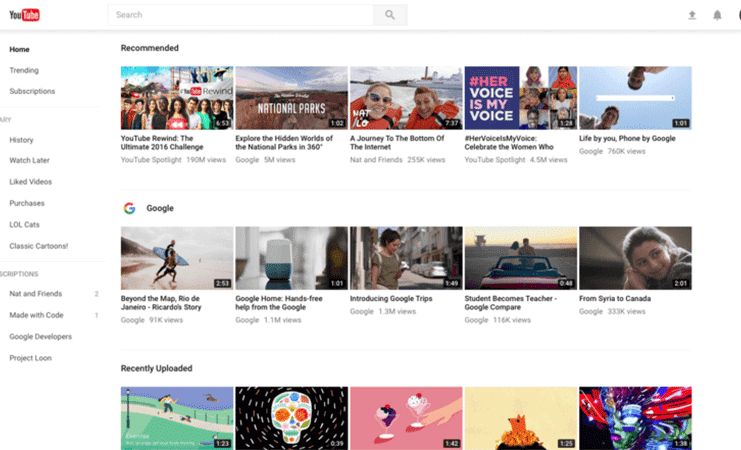Go to Home in sidebar
This screenshot has width=741, height=450.
coord(19,49)
